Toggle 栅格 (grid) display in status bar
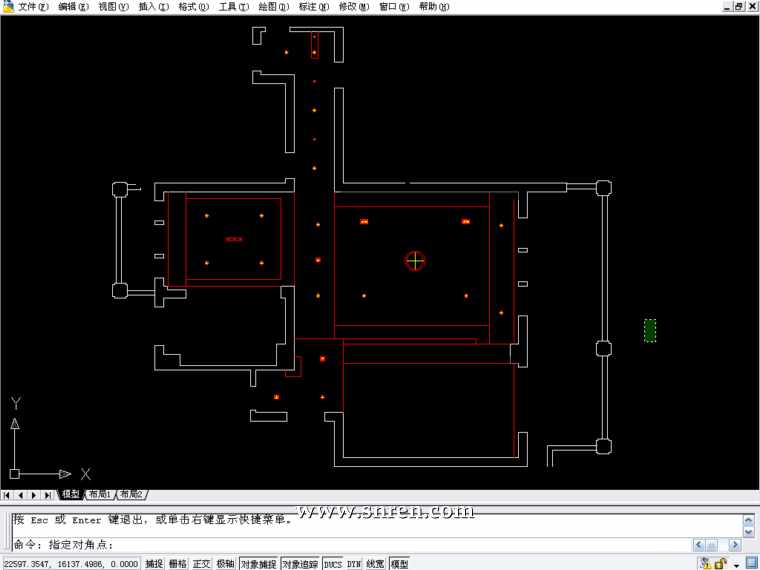 (x=178, y=564)
